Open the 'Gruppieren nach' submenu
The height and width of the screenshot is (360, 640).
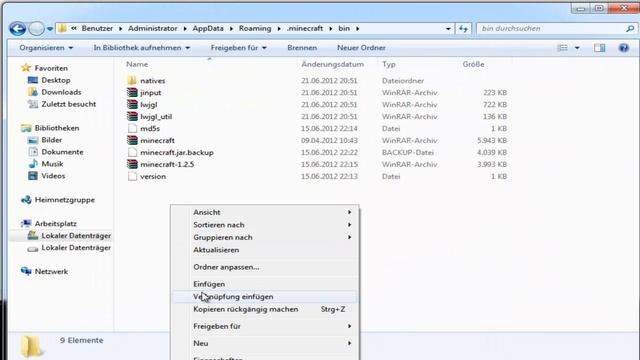(264, 237)
